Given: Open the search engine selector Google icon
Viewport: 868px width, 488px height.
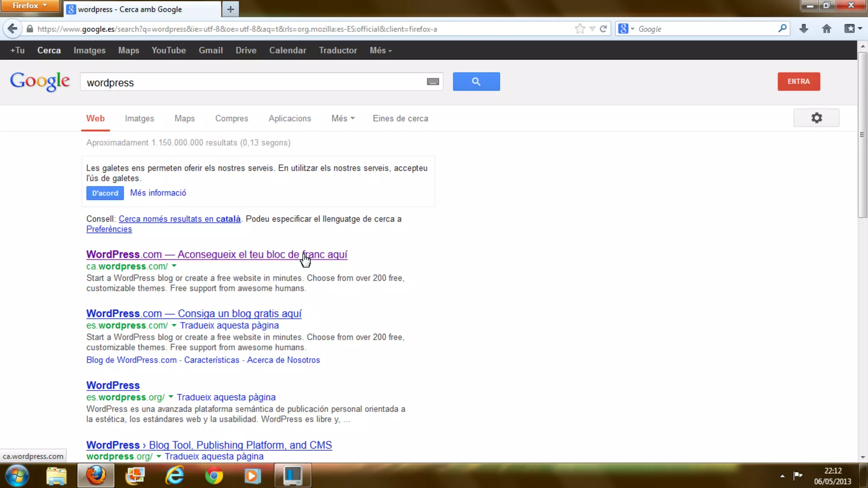Looking at the screenshot, I should click(x=623, y=29).
